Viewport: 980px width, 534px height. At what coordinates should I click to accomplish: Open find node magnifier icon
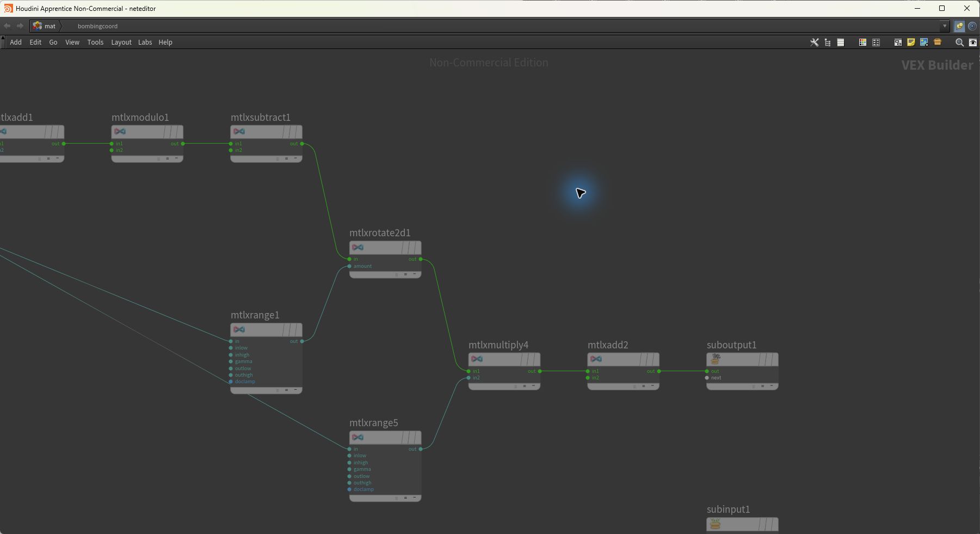pyautogui.click(x=959, y=42)
